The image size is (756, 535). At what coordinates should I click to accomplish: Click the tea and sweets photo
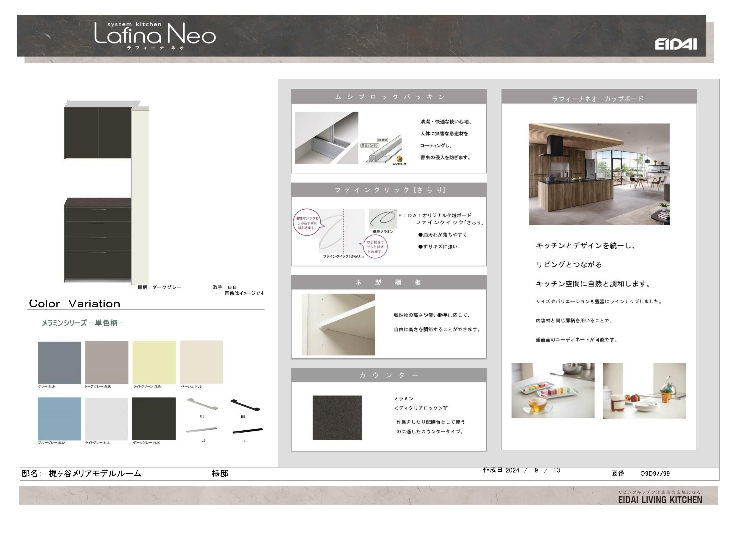(x=553, y=391)
